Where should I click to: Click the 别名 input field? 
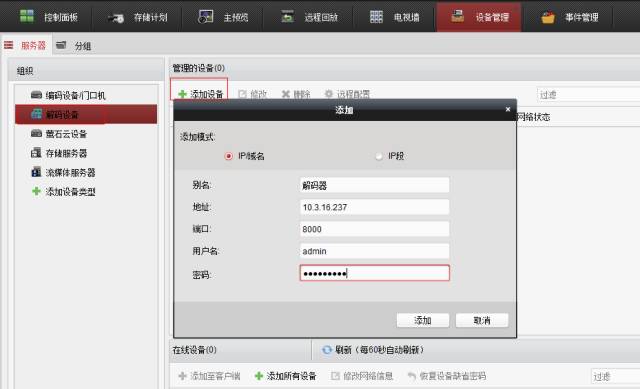point(374,185)
